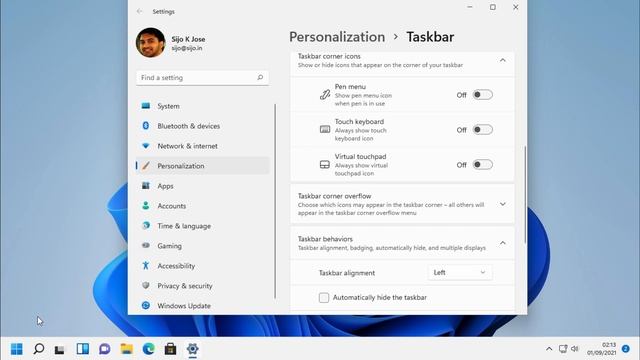Click the search magnifier in Find a setting
The height and width of the screenshot is (360, 640).
click(260, 77)
